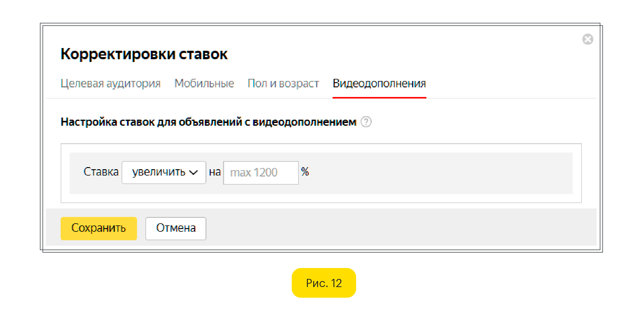The width and height of the screenshot is (644, 320).
Task: Click the Настройка ставок для объявлений heading
Action: coord(208,122)
